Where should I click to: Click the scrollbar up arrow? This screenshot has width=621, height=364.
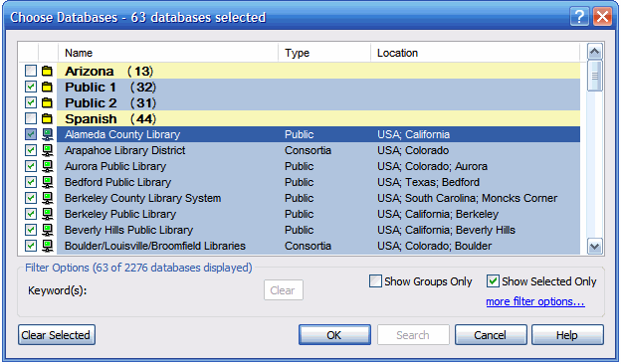click(x=595, y=52)
